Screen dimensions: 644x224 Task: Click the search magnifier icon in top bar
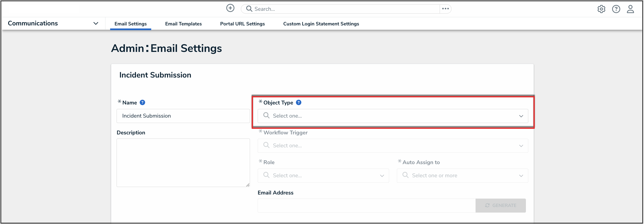click(249, 9)
